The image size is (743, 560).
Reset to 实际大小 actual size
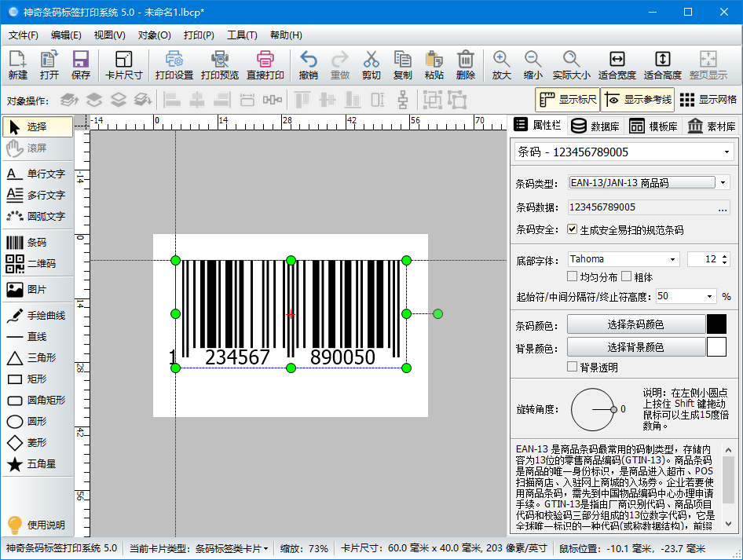pos(572,65)
